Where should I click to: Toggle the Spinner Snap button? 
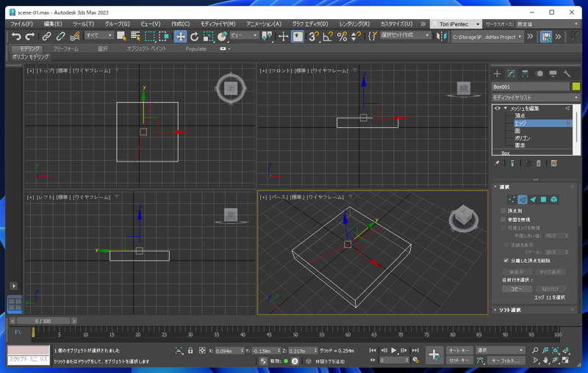tap(356, 36)
